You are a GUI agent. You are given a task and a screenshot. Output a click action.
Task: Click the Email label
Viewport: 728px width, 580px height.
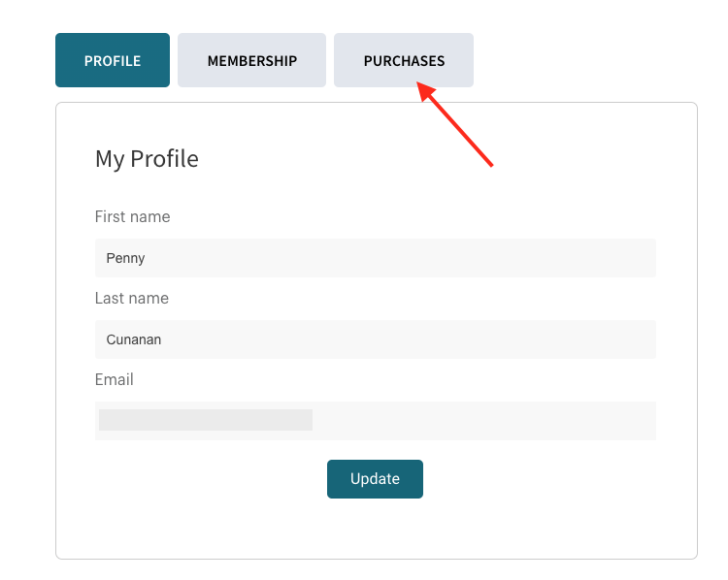click(115, 379)
